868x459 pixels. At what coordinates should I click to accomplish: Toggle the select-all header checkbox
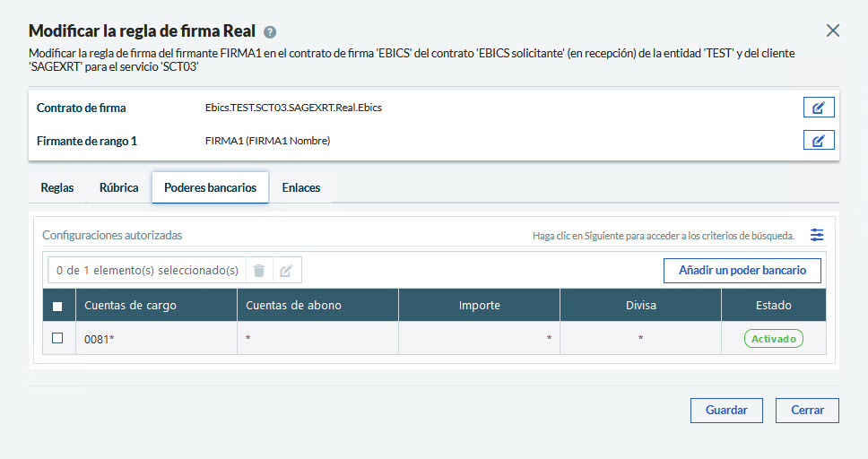[x=57, y=306]
